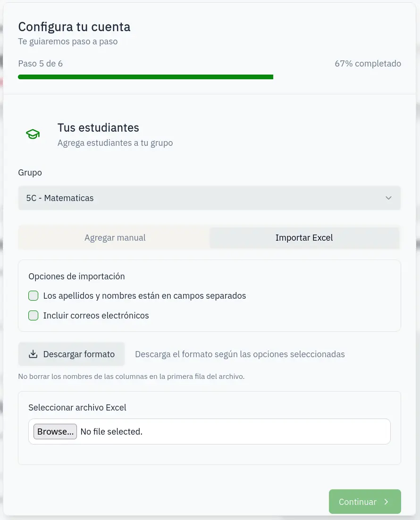
Task: Click the 'Los apellidos y nombres' option label
Action: point(144,296)
